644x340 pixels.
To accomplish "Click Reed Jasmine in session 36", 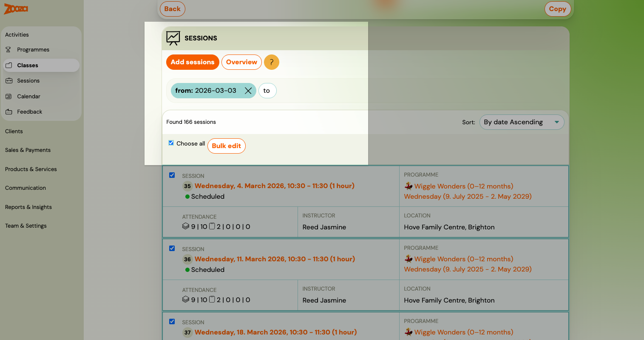I will (x=324, y=300).
